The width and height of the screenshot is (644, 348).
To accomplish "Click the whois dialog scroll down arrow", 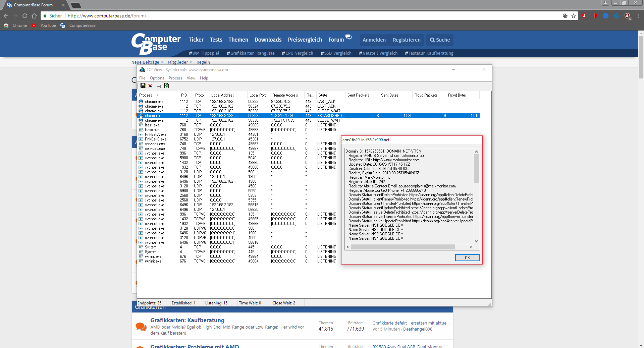I will (476, 241).
